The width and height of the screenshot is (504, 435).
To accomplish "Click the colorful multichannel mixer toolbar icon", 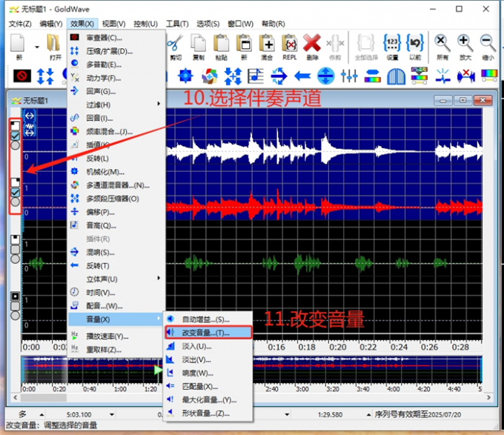I will 209,76.
